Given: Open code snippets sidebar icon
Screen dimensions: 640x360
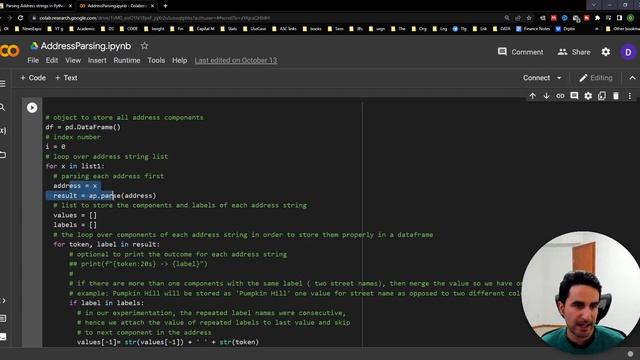Looking at the screenshot, I should [x=3, y=301].
